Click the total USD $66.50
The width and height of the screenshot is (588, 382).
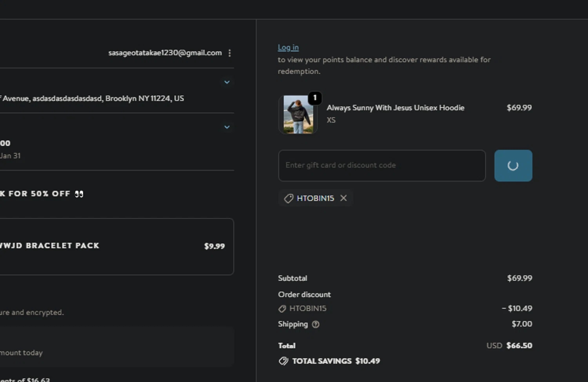point(509,346)
